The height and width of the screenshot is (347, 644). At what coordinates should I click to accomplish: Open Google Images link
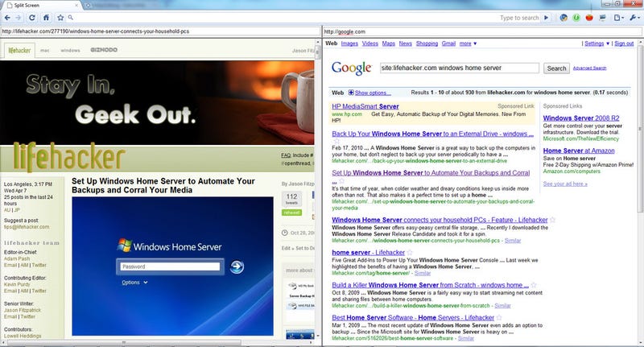[x=349, y=43]
